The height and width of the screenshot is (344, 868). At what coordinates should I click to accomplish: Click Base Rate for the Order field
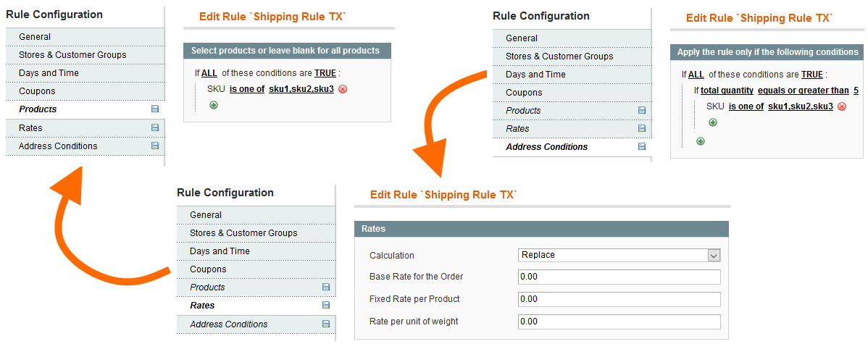pos(619,277)
